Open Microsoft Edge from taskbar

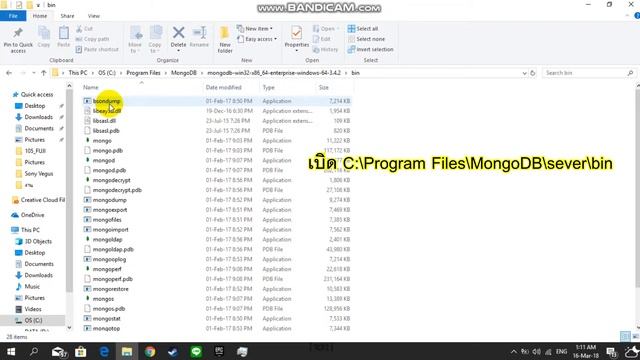coord(104,351)
